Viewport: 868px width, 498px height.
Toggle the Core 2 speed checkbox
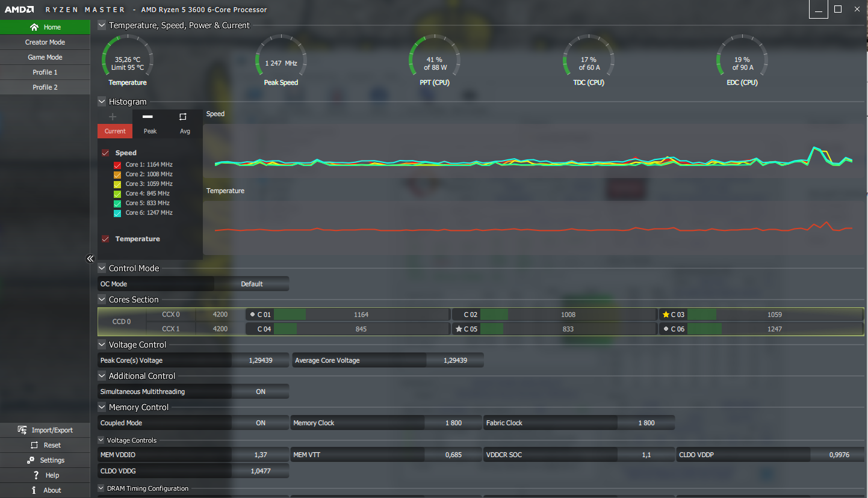point(117,174)
